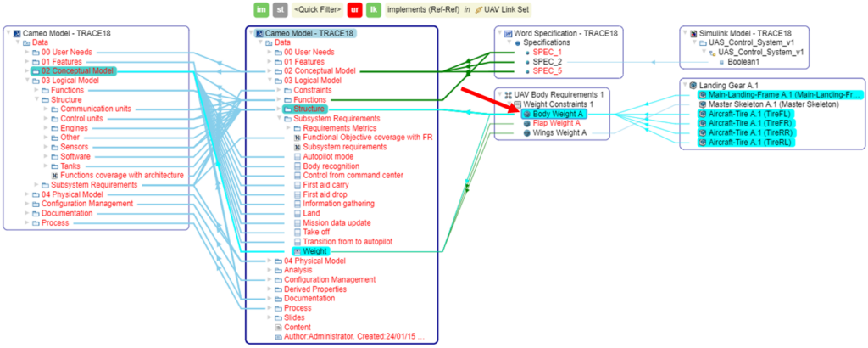
Task: Open the Quick Filter field
Action: click(x=317, y=9)
